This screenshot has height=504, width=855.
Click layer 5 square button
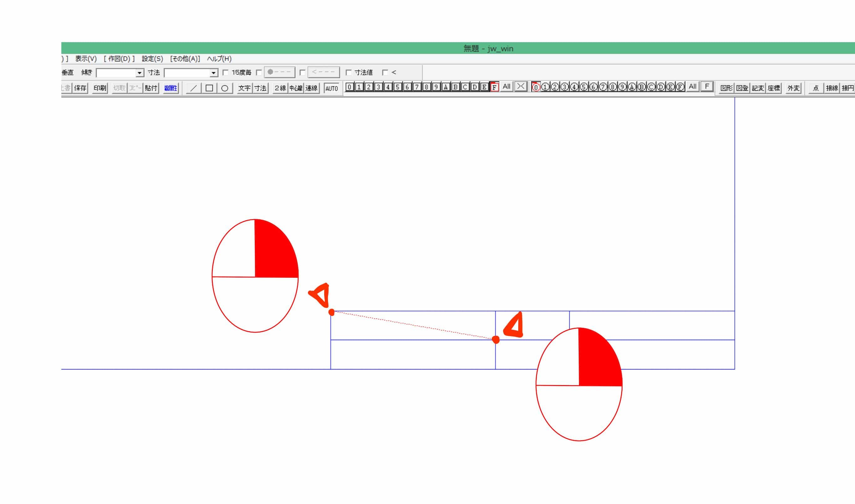[x=397, y=87]
